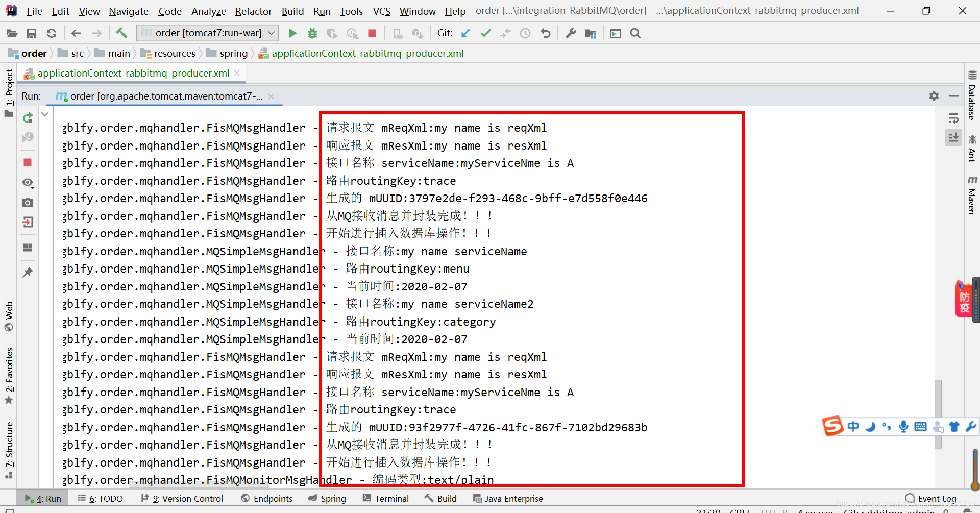Toggle the layout icon in the Run sidebar

[x=28, y=248]
